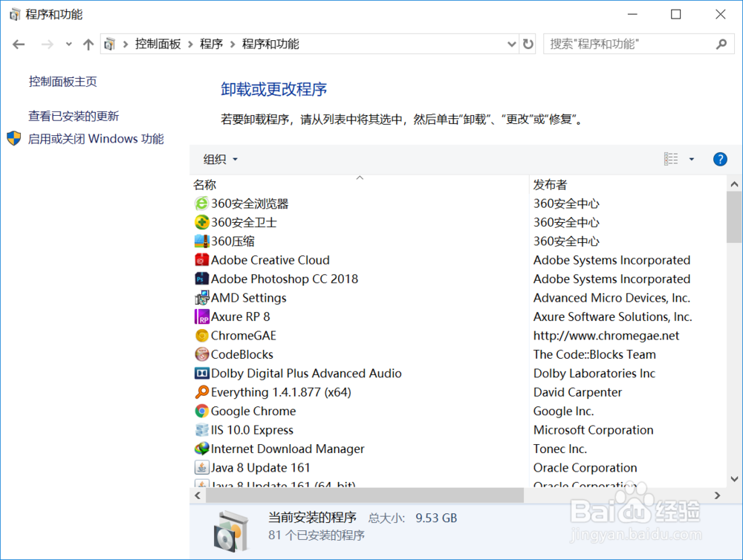Click 控制面板 in the breadcrumb
Screen dimensions: 743x560
click(x=158, y=44)
